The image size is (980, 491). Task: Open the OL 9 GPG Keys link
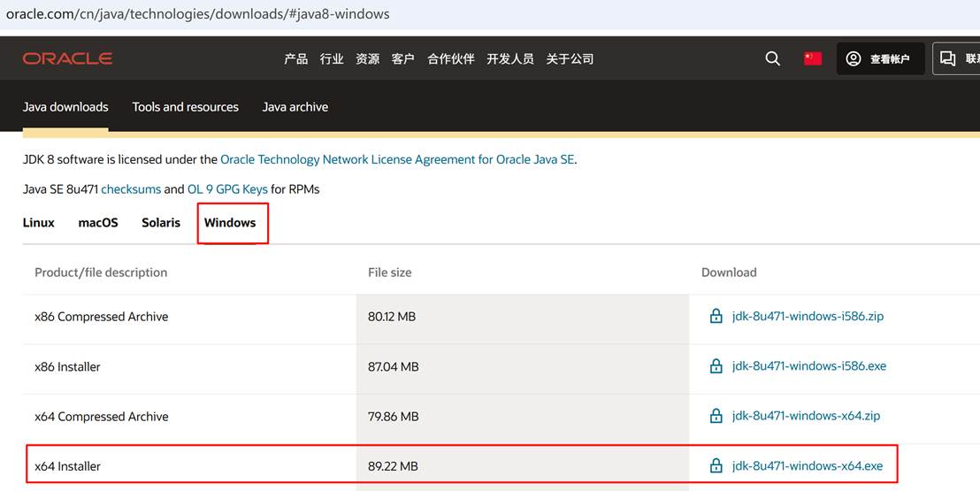[227, 189]
